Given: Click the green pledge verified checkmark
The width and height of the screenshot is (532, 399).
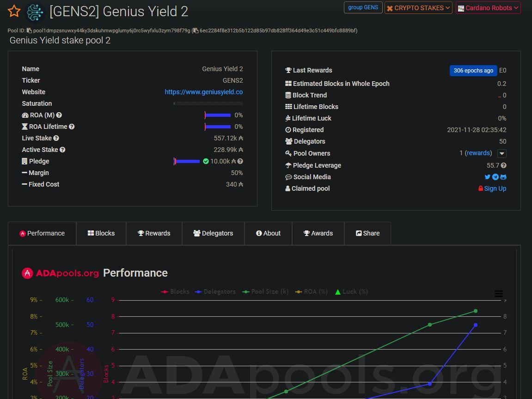Looking at the screenshot, I should (206, 161).
